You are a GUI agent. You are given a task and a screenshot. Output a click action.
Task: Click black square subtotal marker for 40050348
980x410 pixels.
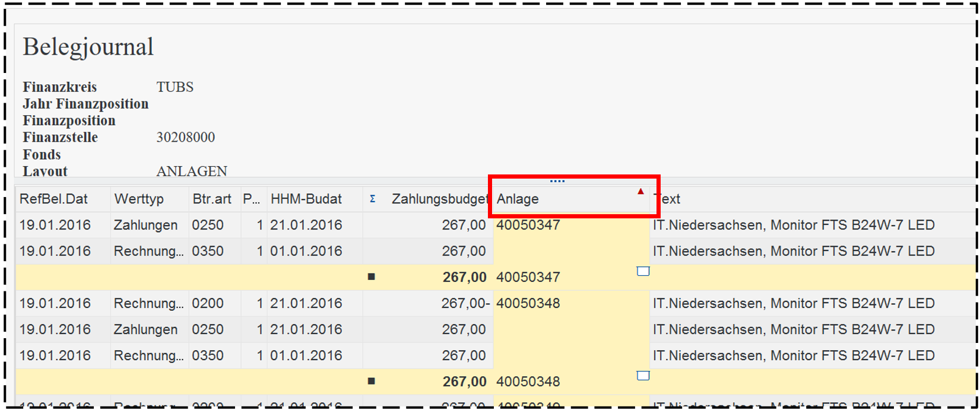click(372, 382)
